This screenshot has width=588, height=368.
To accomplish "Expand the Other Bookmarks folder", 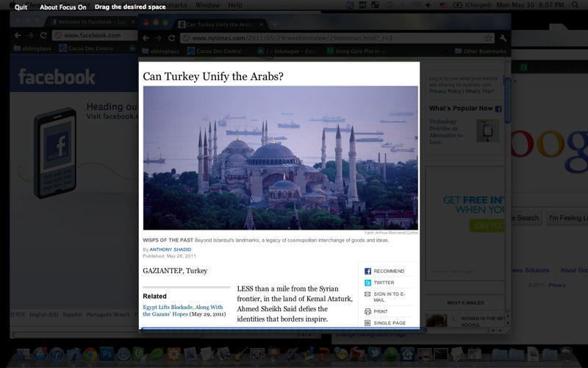I will point(481,51).
